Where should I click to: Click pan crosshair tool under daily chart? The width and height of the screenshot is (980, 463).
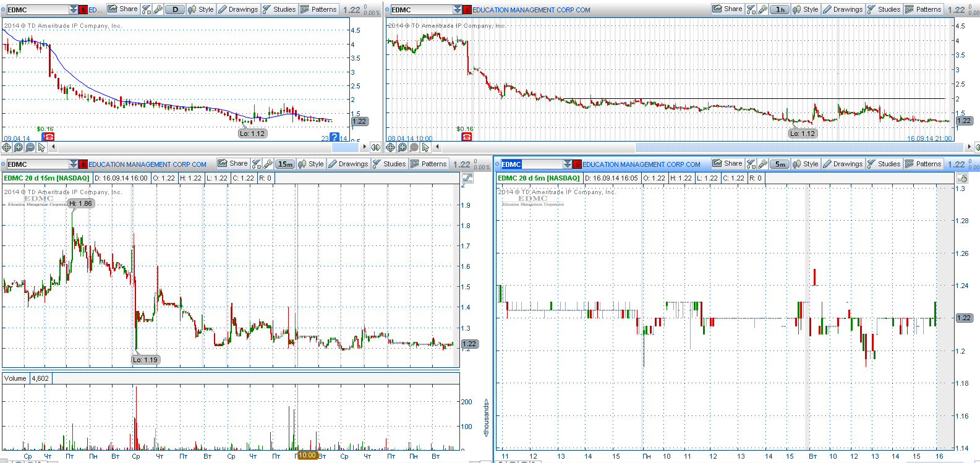(7, 147)
